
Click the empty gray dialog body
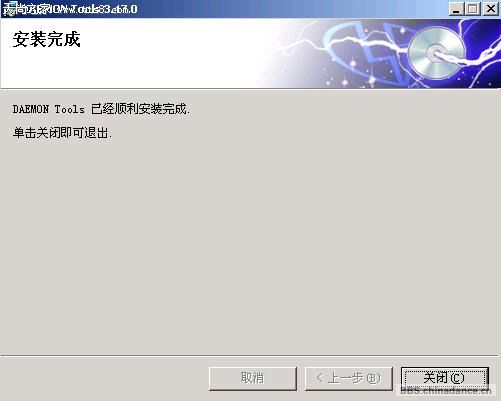[250, 247]
